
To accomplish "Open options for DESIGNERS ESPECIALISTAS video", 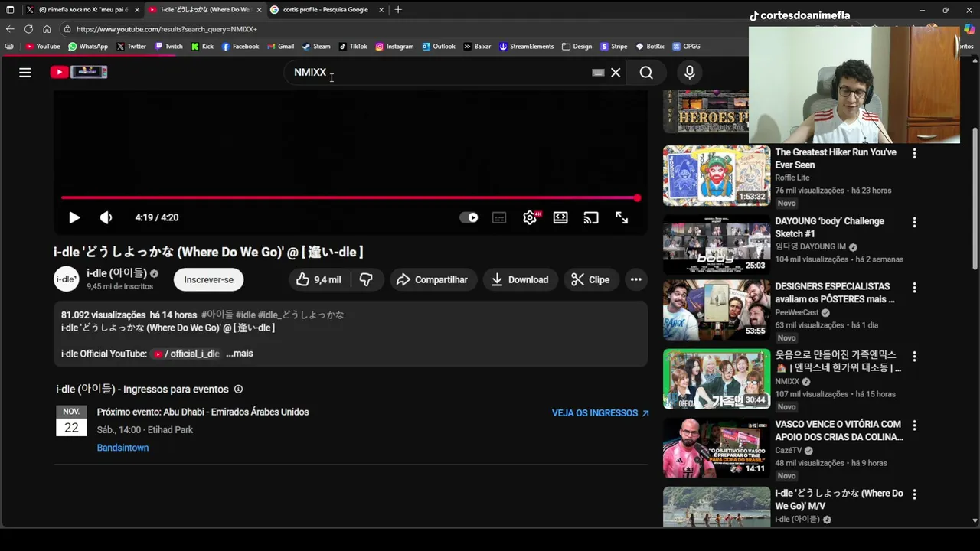I will [914, 288].
